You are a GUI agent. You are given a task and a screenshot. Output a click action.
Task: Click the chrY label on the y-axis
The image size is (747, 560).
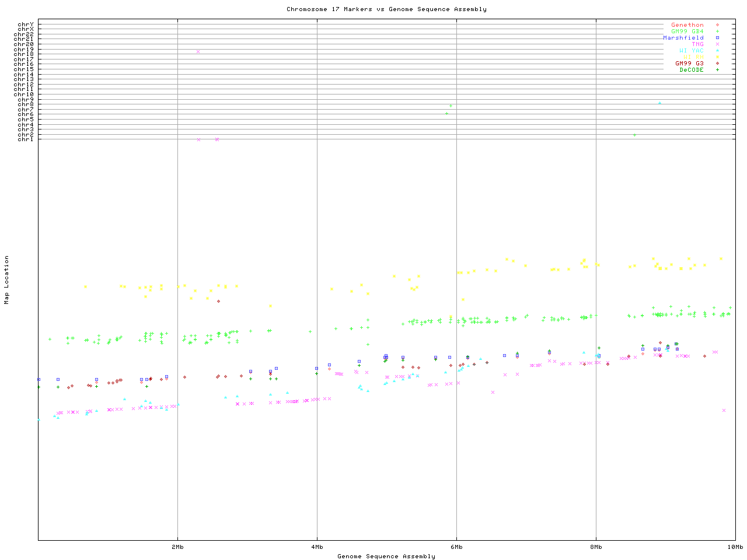coord(26,24)
